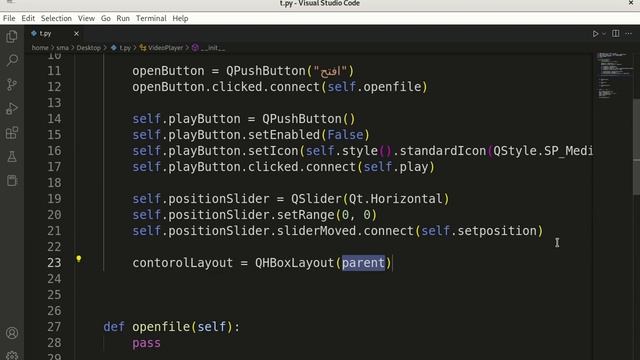The height and width of the screenshot is (360, 640).
Task: Click 'Qt.Horizontal' on line 19
Action: pos(396,199)
